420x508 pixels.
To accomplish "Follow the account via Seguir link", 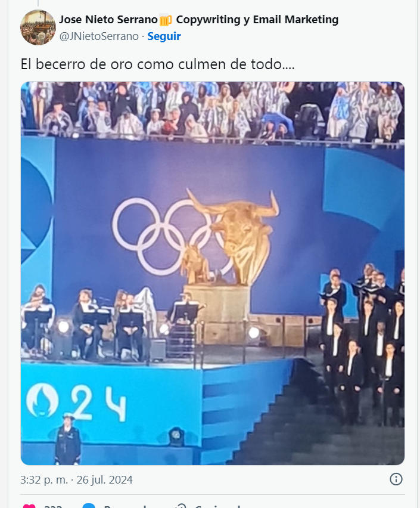I will coord(164,36).
